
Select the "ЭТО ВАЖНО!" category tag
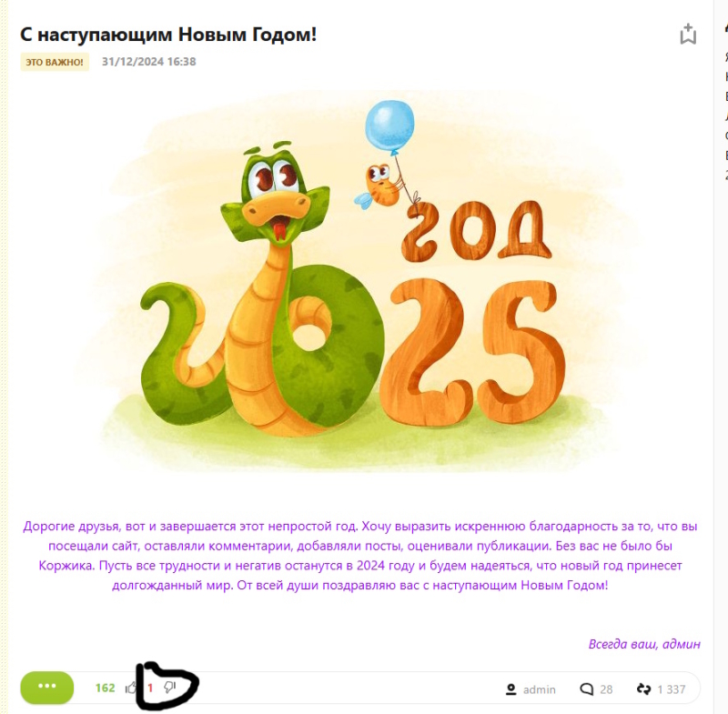point(55,62)
